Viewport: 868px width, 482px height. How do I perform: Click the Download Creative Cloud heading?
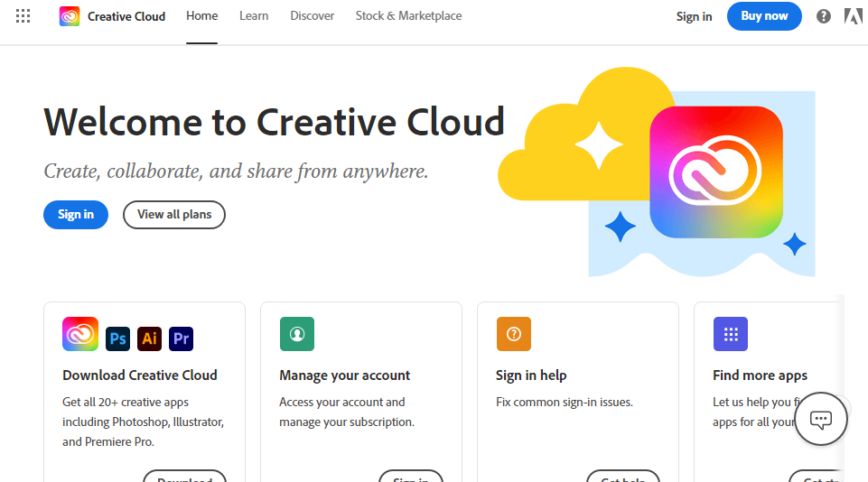[x=139, y=375]
